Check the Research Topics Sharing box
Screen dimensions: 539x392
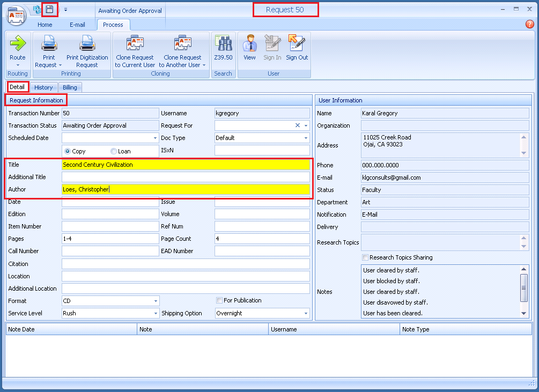point(365,257)
